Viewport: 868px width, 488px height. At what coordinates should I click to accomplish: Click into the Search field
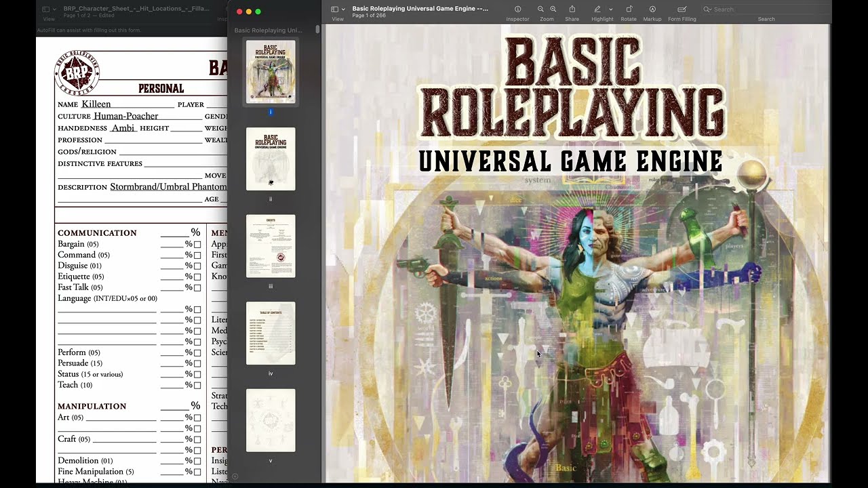766,9
